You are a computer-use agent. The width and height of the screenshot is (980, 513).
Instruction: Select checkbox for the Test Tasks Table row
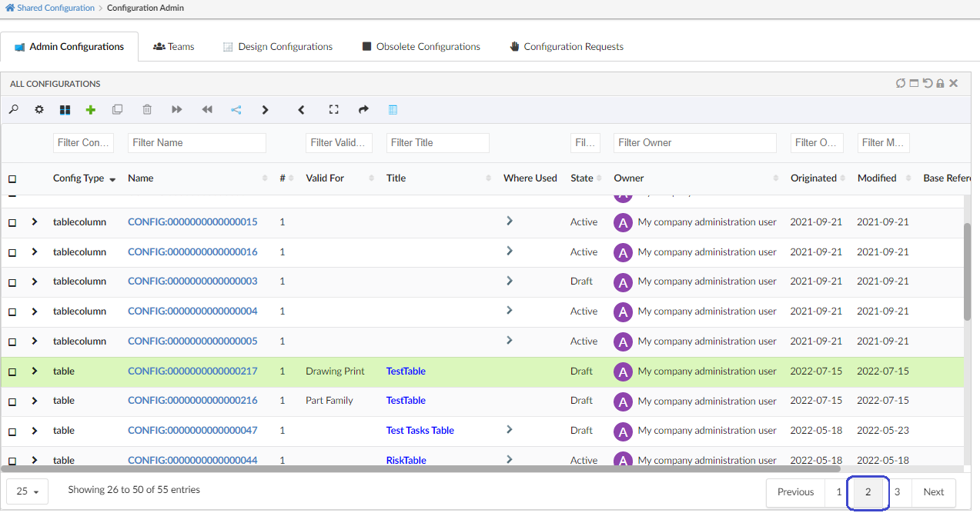(x=12, y=431)
